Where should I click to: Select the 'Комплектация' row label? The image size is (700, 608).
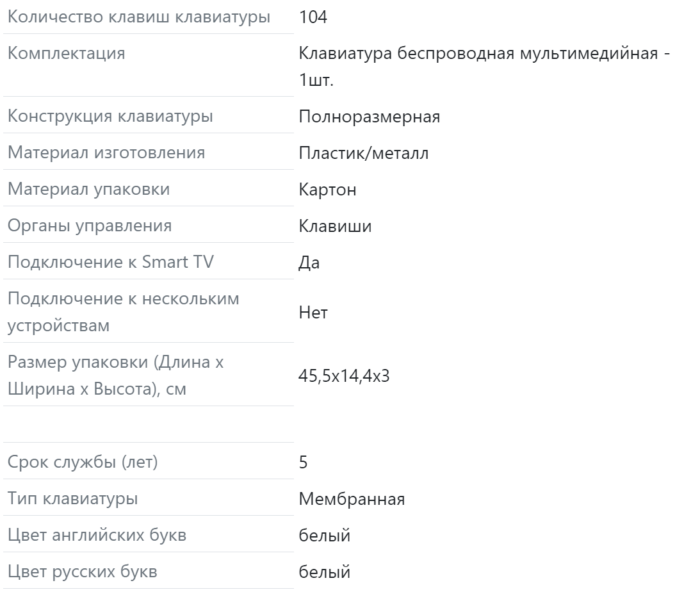pos(66,53)
